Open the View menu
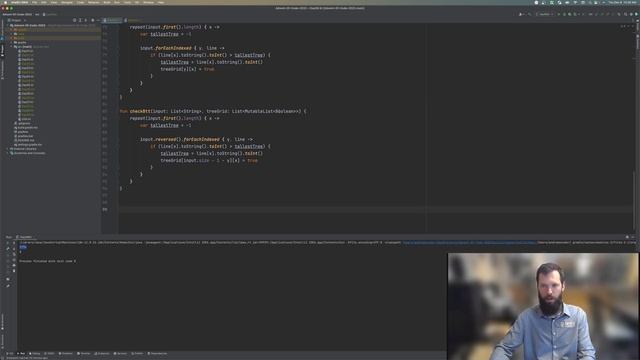 pyautogui.click(x=54, y=2)
